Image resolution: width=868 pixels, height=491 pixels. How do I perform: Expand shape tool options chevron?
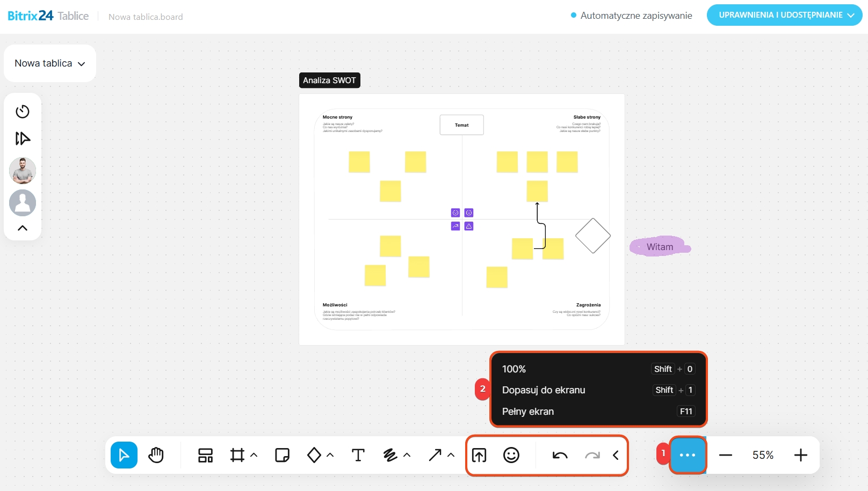[330, 455]
